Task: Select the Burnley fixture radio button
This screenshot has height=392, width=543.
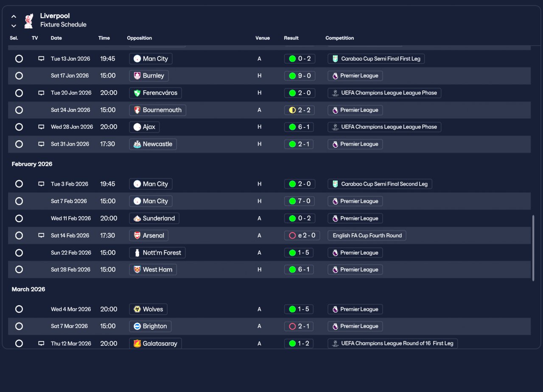Action: tap(19, 76)
